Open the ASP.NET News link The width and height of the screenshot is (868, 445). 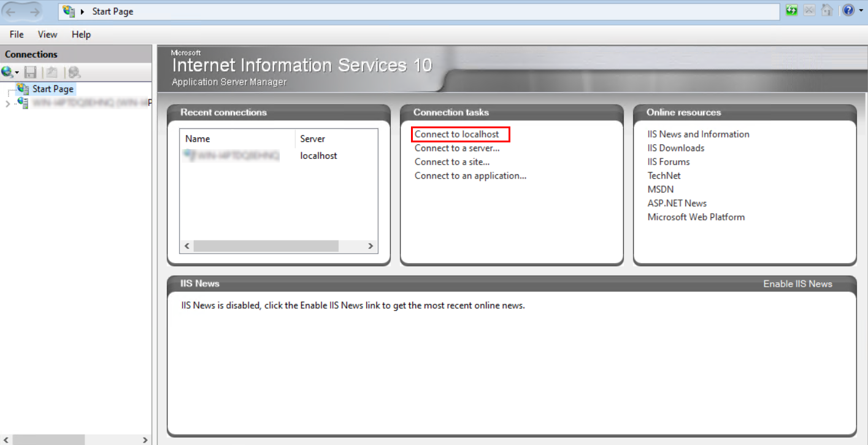(677, 203)
